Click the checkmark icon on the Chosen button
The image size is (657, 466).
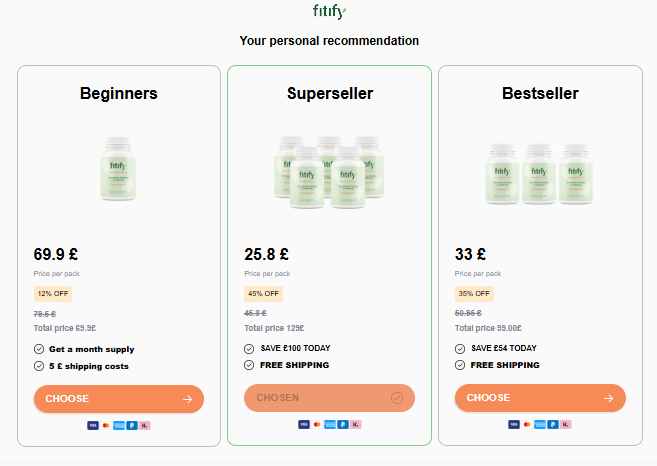point(397,399)
